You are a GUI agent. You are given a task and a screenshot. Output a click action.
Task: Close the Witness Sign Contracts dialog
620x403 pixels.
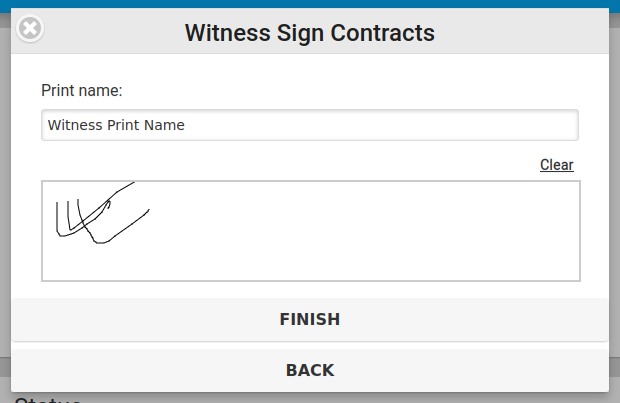coord(31,29)
